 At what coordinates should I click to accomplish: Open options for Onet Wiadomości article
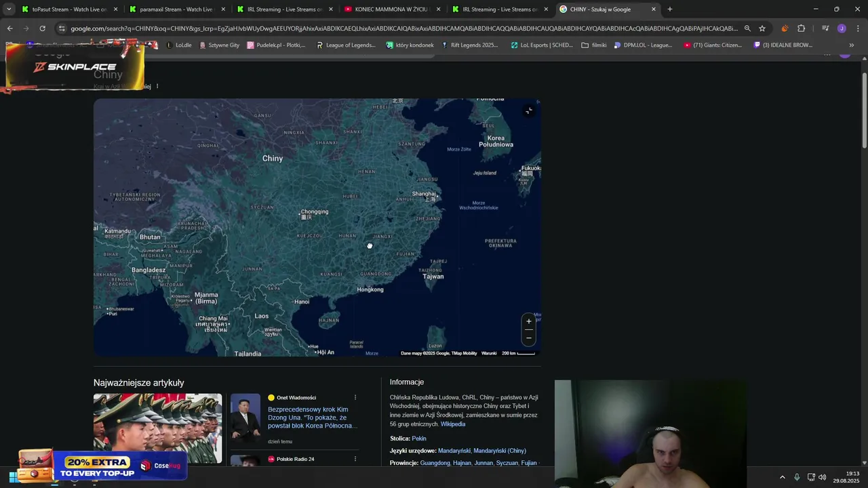(x=355, y=398)
